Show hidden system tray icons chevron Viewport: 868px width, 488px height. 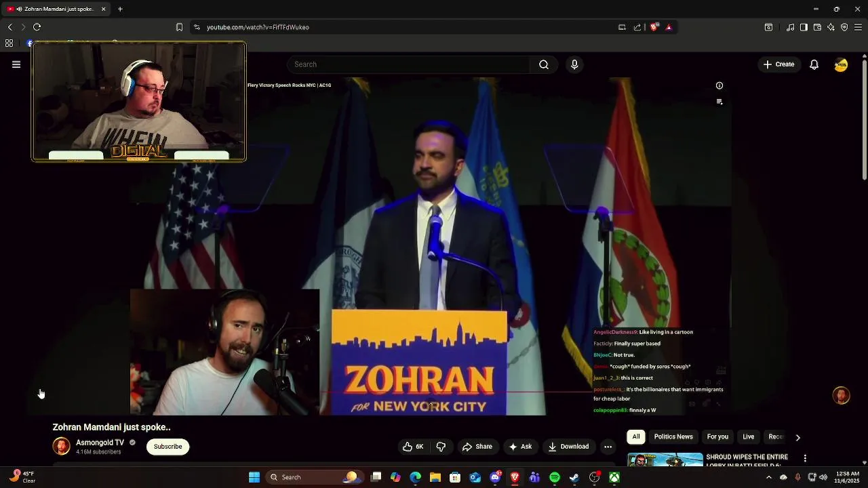click(x=768, y=477)
